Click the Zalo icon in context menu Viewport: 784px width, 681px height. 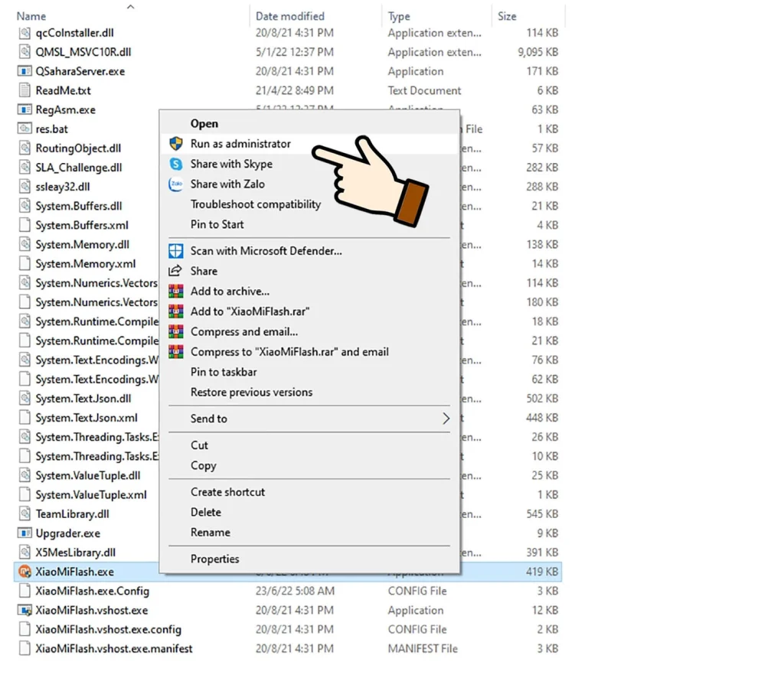click(x=176, y=184)
